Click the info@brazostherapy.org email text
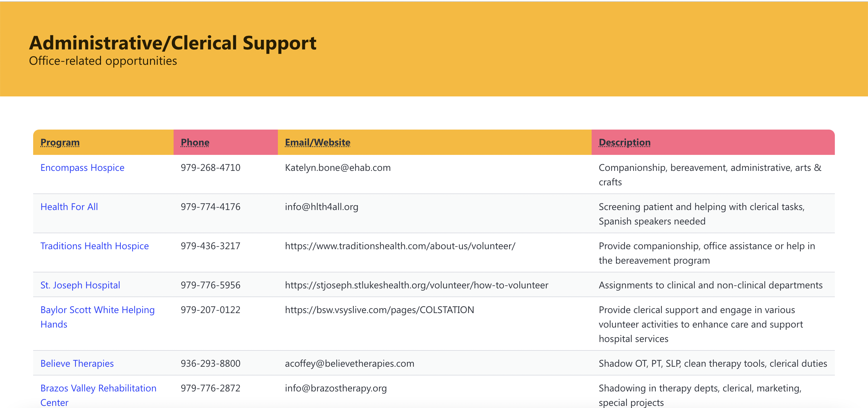This screenshot has height=408, width=868. pos(336,388)
